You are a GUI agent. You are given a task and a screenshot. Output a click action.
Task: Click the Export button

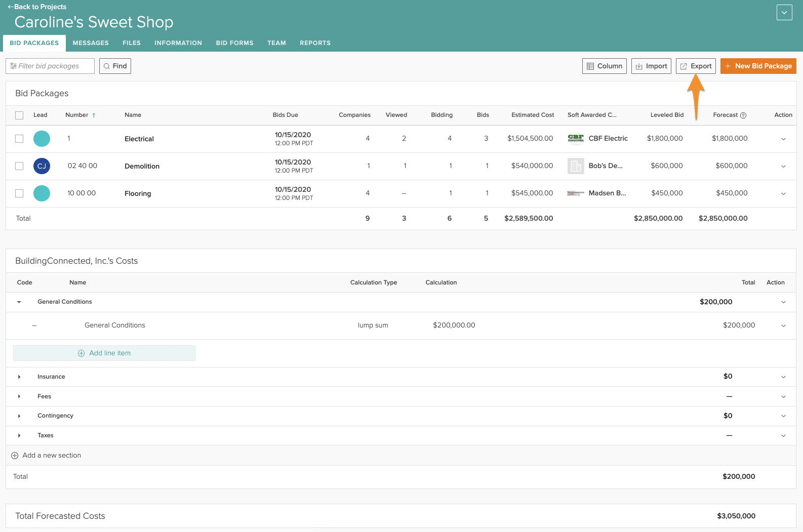click(x=696, y=66)
